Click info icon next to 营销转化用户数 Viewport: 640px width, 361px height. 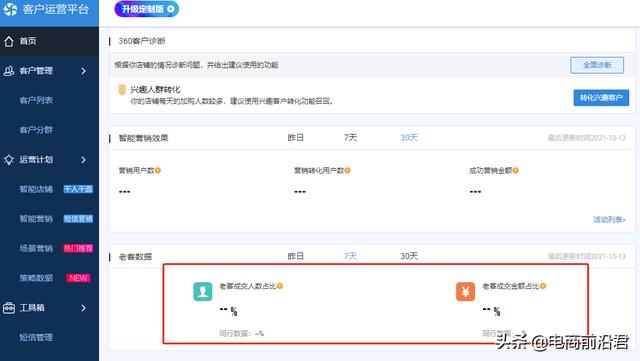click(347, 171)
